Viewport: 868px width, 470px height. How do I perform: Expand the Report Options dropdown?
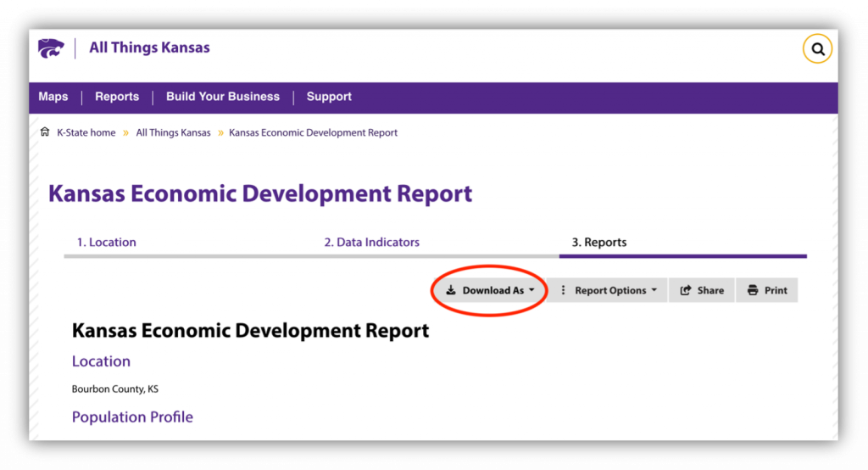coord(607,290)
